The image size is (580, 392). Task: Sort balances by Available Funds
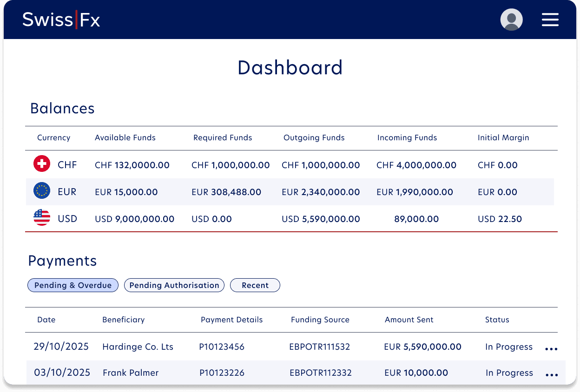(125, 137)
